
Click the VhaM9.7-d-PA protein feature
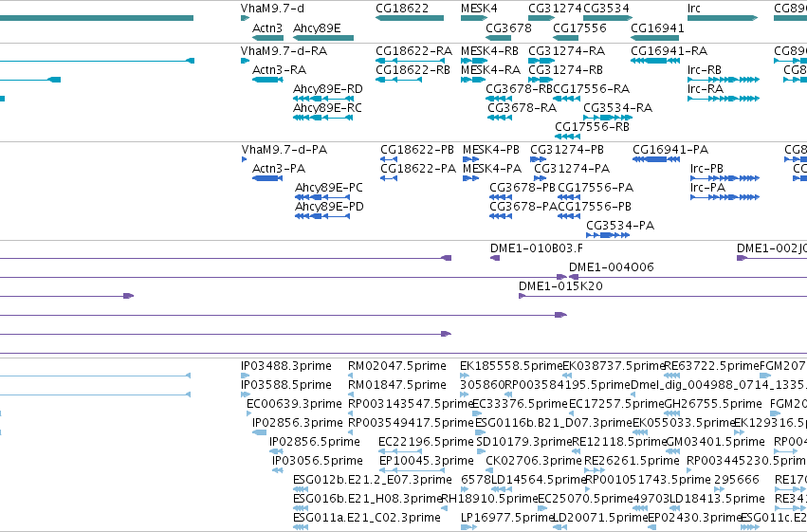click(x=244, y=159)
